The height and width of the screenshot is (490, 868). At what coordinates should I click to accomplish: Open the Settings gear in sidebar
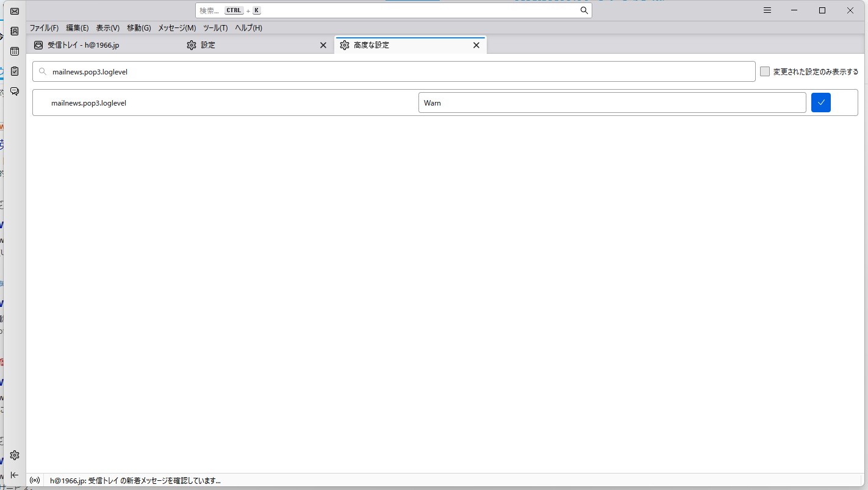point(15,455)
